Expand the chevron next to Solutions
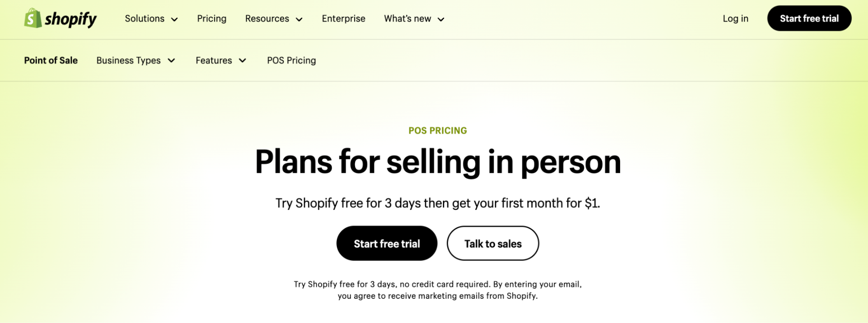This screenshot has height=323, width=868. (175, 20)
